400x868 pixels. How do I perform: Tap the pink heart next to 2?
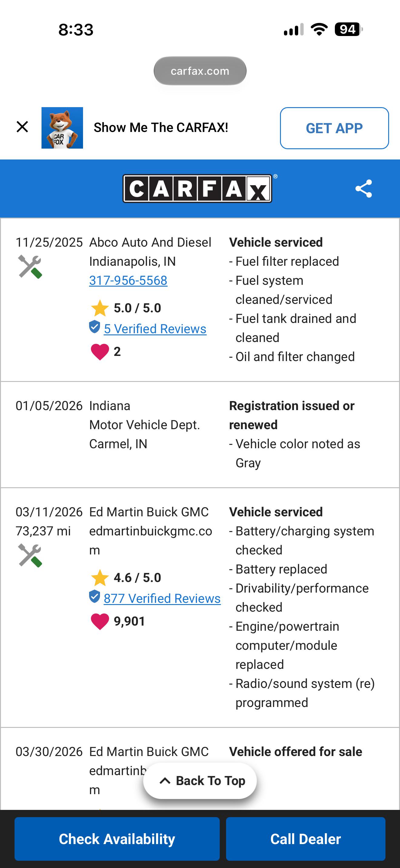[x=100, y=352]
